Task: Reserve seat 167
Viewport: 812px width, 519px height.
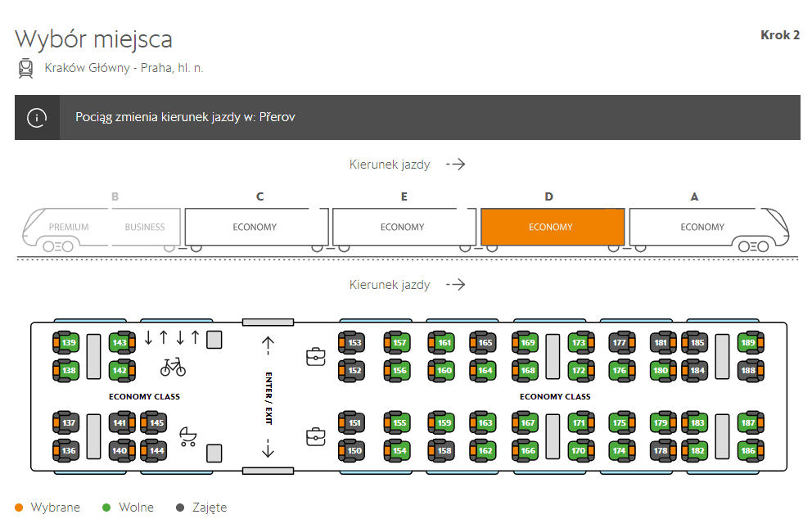Action: tap(526, 422)
